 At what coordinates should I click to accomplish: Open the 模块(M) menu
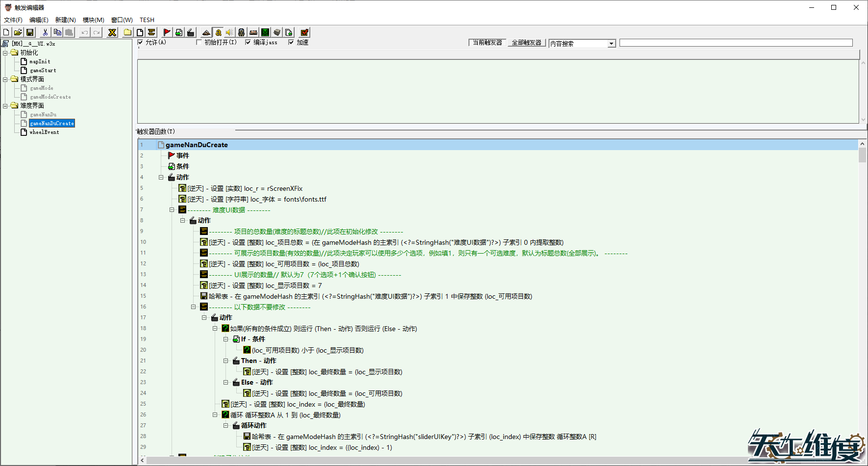click(x=93, y=20)
